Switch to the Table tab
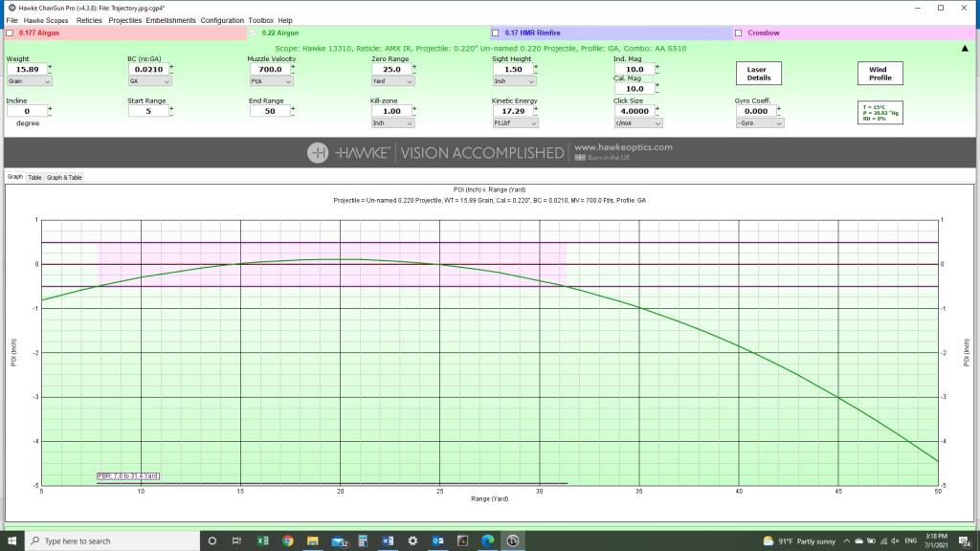This screenshot has width=980, height=551. click(34, 177)
